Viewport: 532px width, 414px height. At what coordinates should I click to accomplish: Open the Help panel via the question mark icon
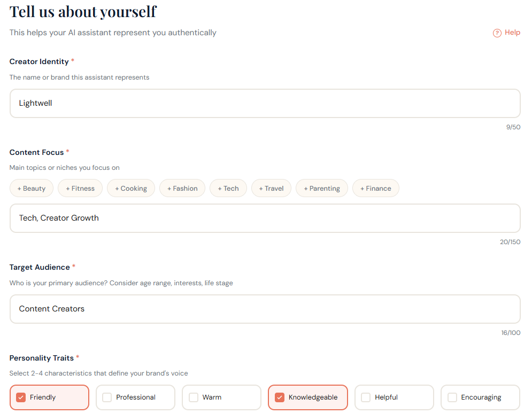(x=496, y=33)
